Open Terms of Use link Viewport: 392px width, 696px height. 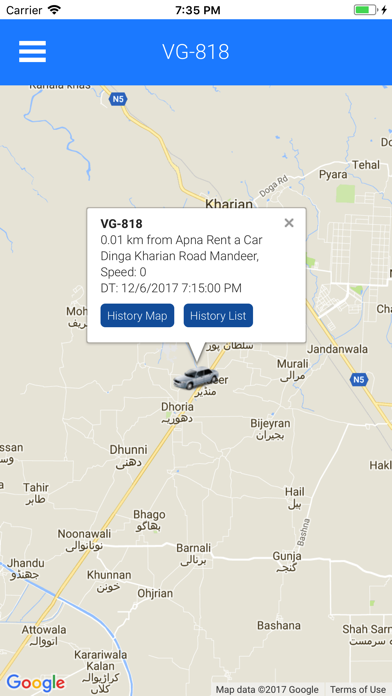tap(358, 689)
